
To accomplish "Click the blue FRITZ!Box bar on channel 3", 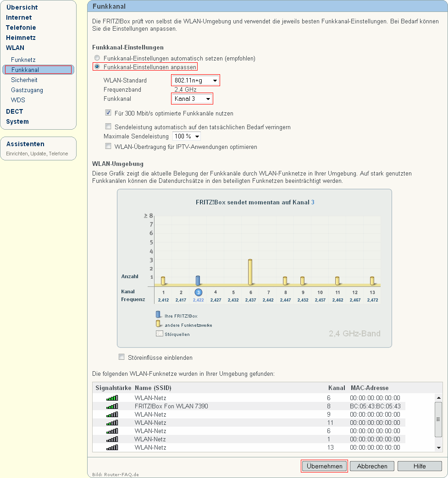I will coord(198,280).
